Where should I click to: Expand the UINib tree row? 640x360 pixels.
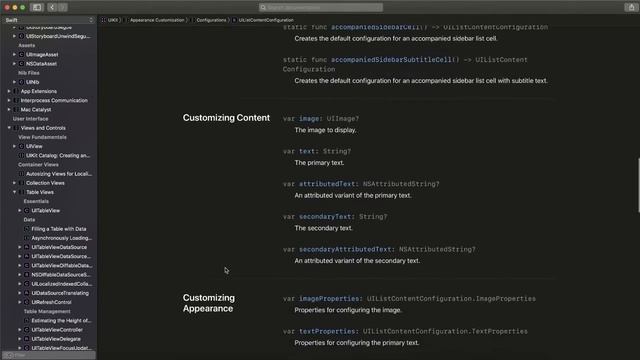click(x=14, y=82)
